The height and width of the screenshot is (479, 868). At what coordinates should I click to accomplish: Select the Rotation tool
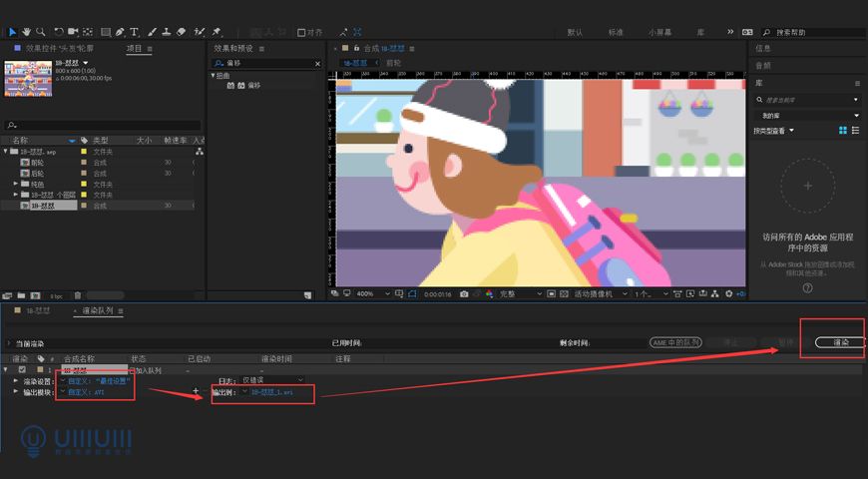(x=58, y=32)
